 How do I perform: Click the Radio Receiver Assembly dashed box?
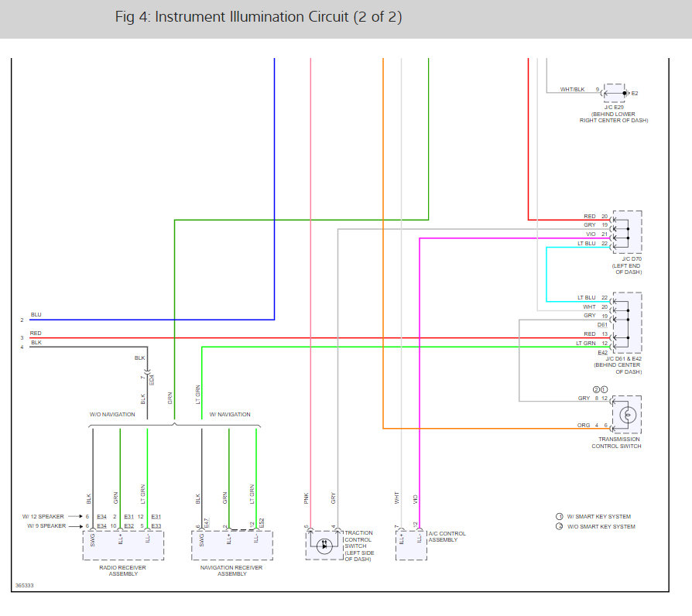click(x=123, y=546)
